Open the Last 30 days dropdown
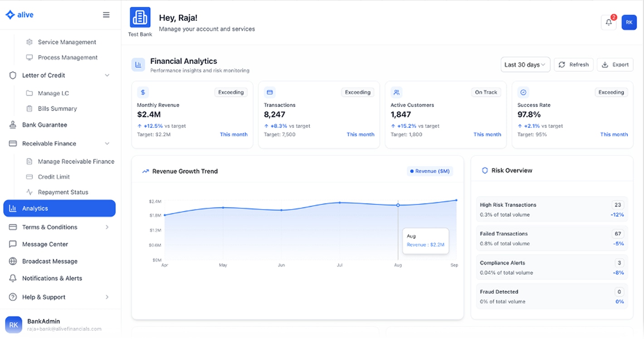 click(x=525, y=65)
